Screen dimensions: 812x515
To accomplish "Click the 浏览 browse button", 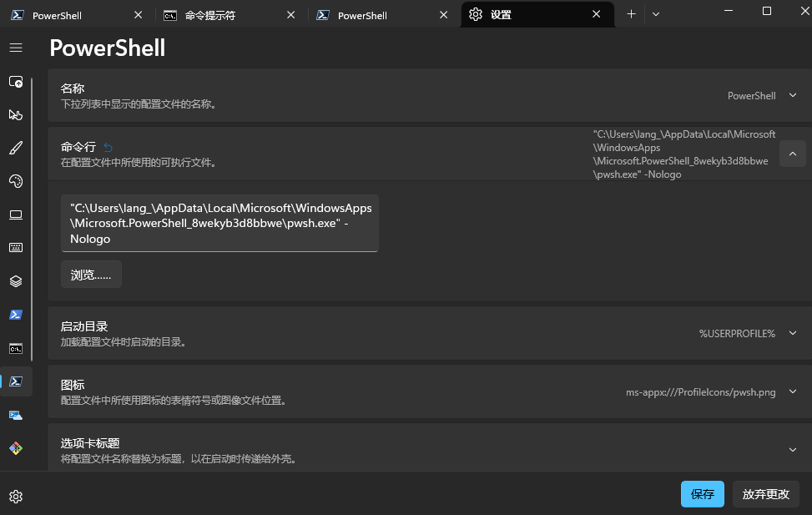I will tap(91, 275).
